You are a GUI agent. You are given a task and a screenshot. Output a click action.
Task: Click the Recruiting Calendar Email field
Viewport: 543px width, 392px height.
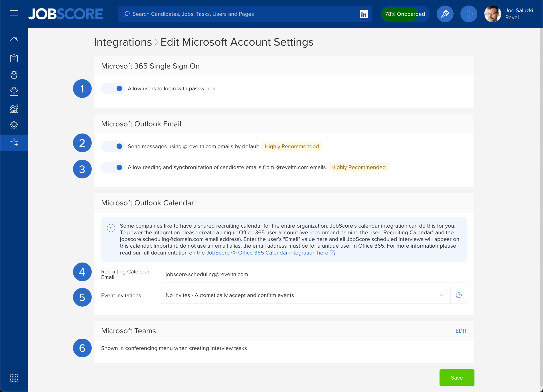313,274
